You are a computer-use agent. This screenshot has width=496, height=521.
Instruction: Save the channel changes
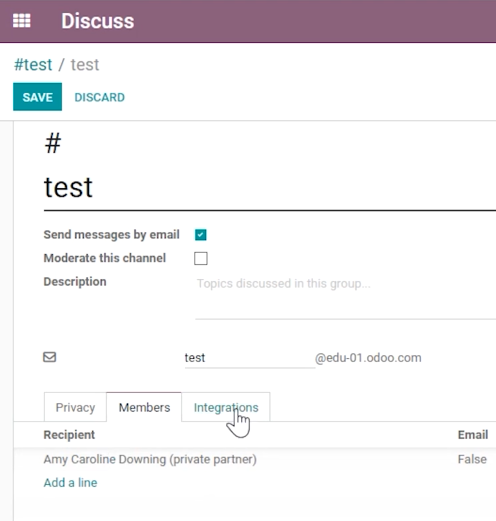click(x=37, y=97)
